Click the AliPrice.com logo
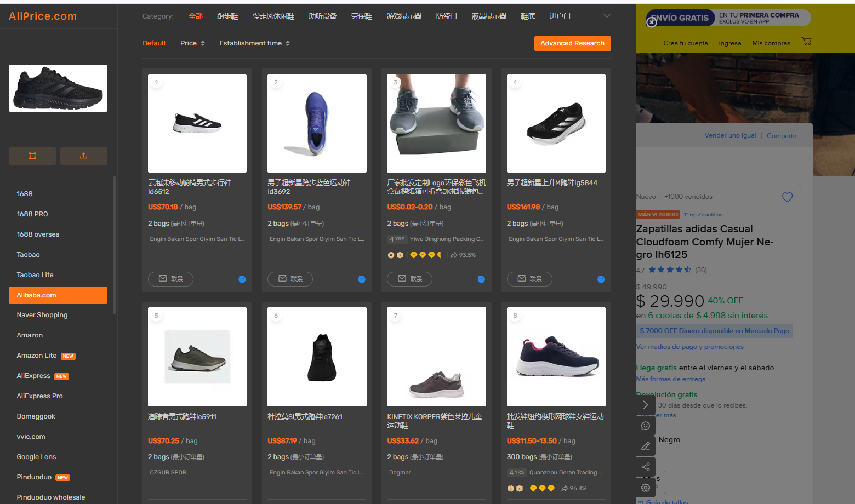This screenshot has width=855, height=504. coord(43,16)
